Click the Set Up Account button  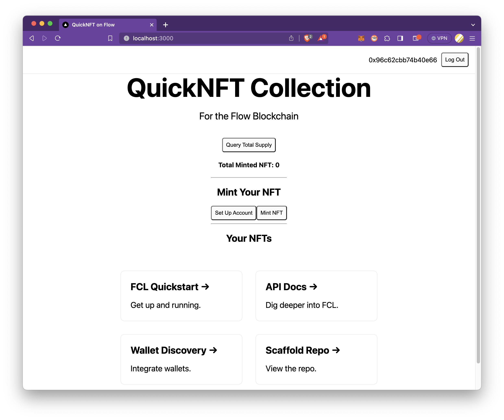(233, 213)
